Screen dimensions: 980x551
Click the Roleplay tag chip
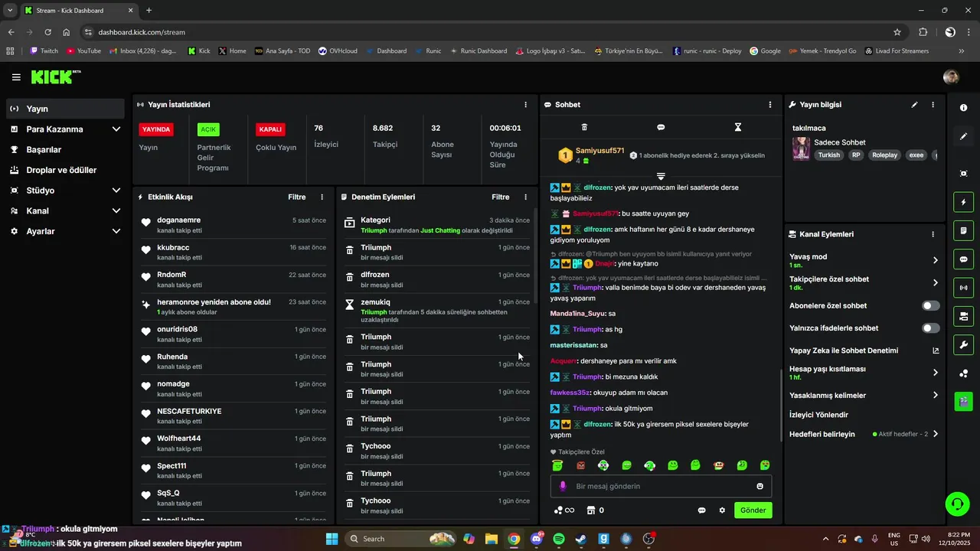(884, 155)
